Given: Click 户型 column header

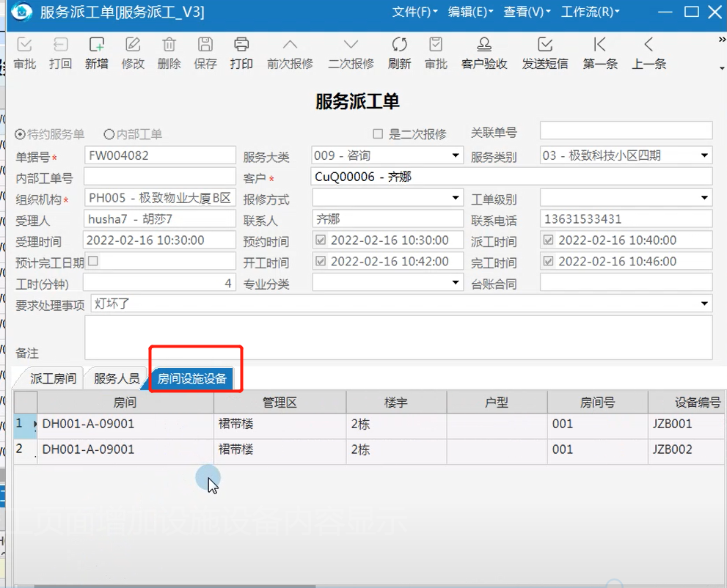Looking at the screenshot, I should coord(497,403).
